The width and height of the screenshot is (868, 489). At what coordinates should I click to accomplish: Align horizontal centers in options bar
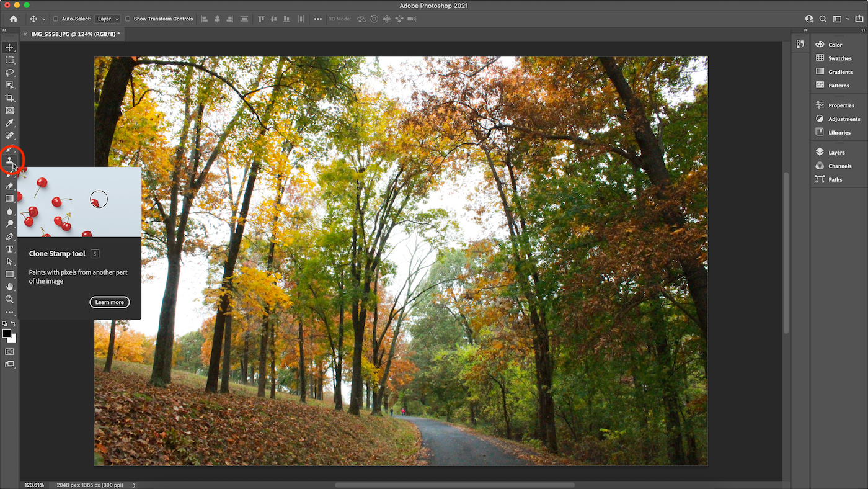point(217,19)
